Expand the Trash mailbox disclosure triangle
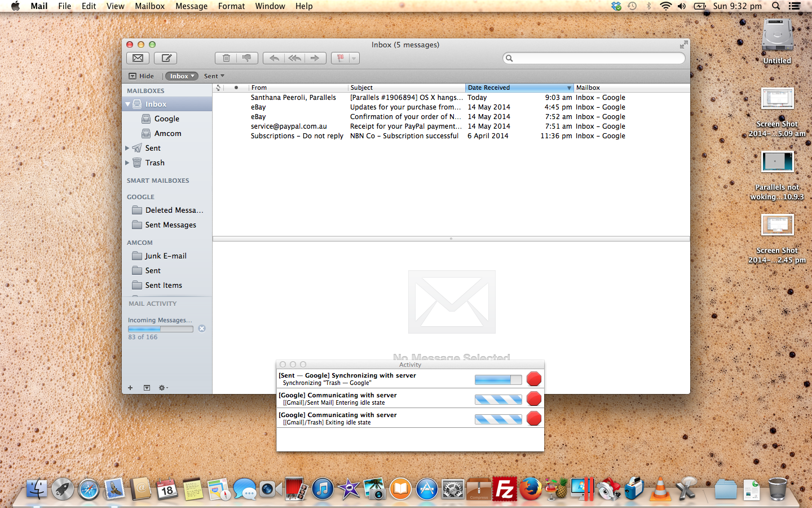 [x=127, y=163]
